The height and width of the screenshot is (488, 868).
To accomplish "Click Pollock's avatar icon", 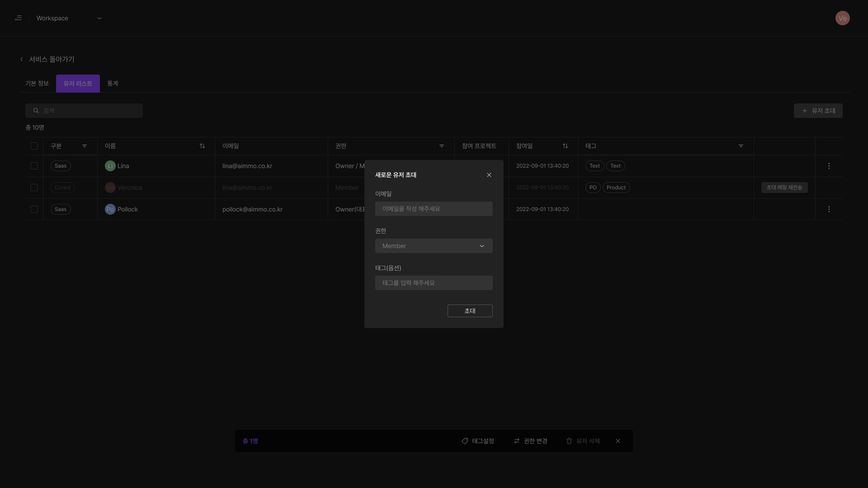I will [x=110, y=209].
